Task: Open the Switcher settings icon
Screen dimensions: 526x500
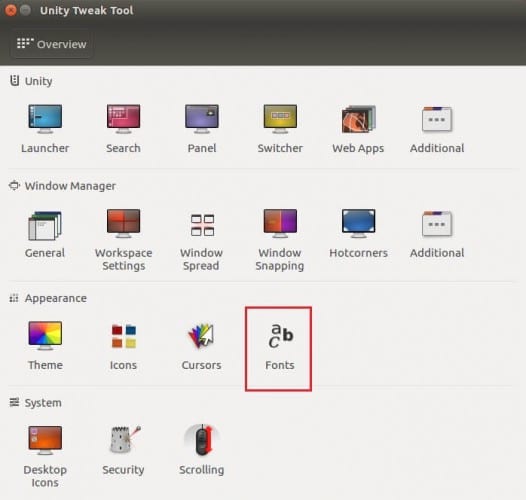Action: coord(280,119)
